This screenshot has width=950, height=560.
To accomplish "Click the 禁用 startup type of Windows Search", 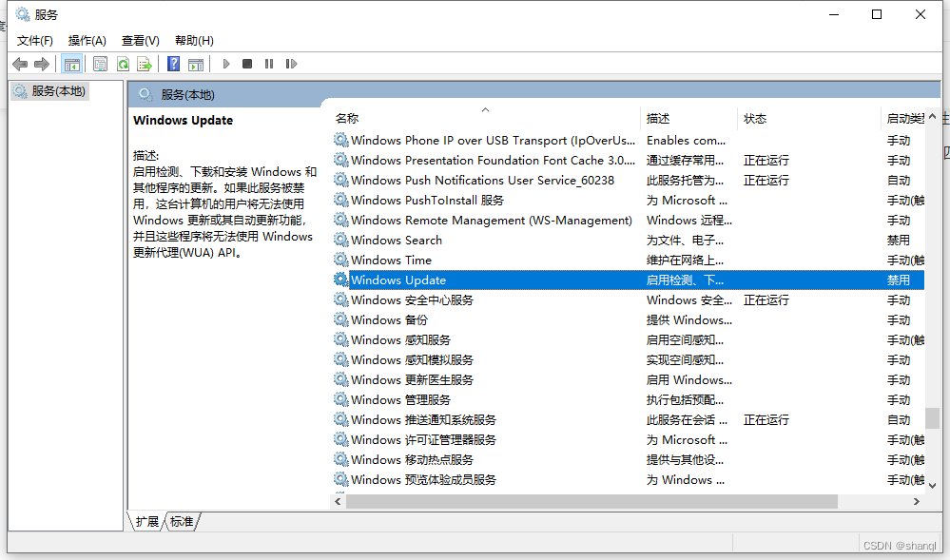I will [x=899, y=240].
